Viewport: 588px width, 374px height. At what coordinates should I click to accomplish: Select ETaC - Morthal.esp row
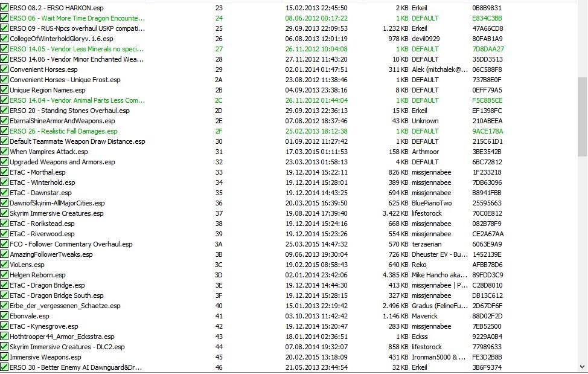(37, 172)
